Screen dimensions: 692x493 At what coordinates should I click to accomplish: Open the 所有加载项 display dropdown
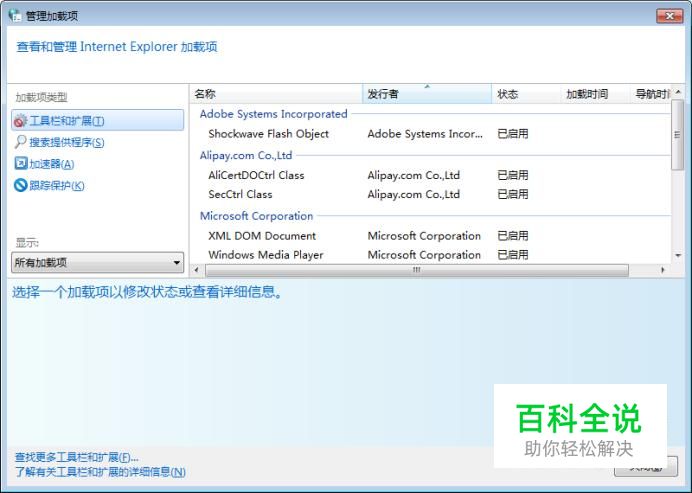tap(98, 263)
